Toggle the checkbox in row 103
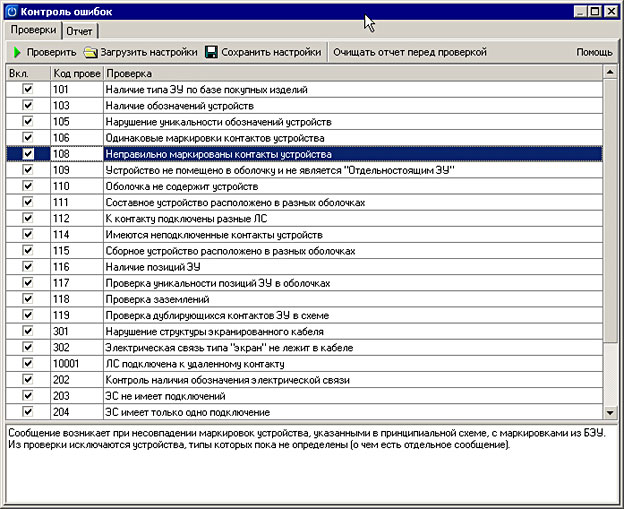 [28, 105]
